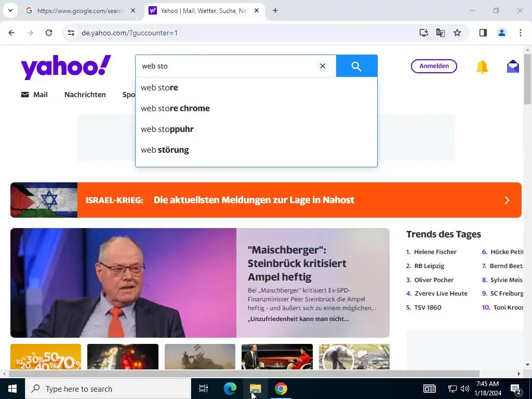Click the taskbar search box
This screenshot has width=532, height=399.
point(108,389)
